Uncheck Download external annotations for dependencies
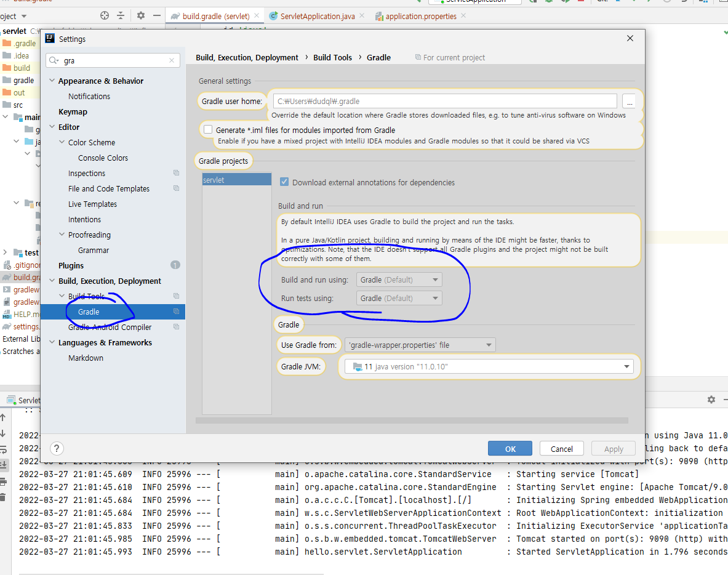 pyautogui.click(x=284, y=182)
